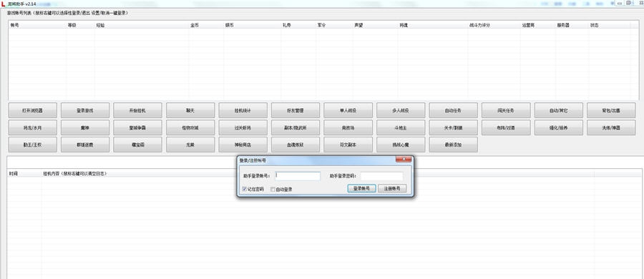644x279 pixels.
Task: Click the 洗练/神器 button
Action: coord(611,128)
